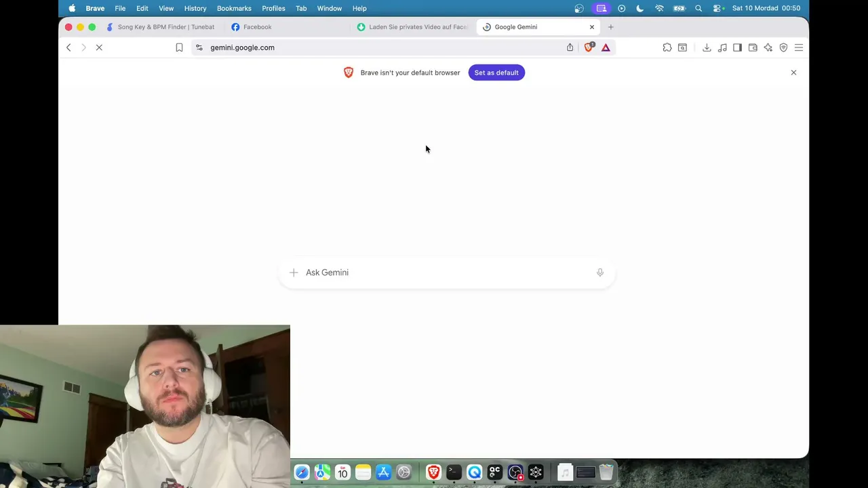Open Maps from the Dock
868x488 pixels.
(322, 472)
